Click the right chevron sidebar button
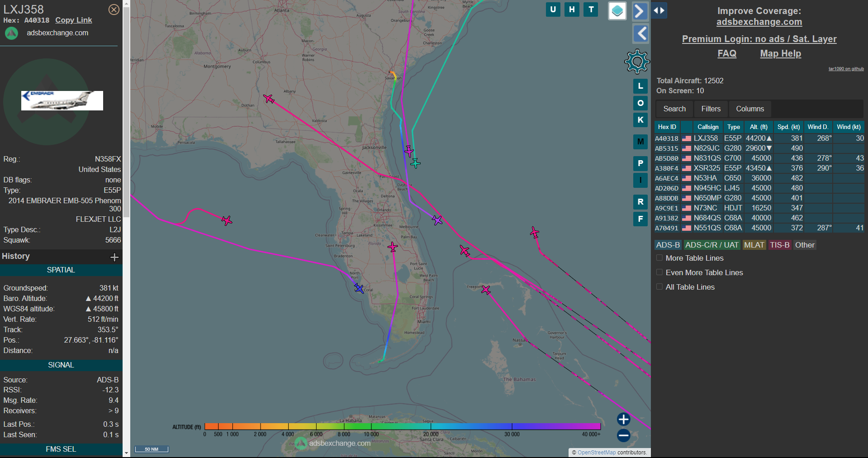This screenshot has width=868, height=458. coord(640,11)
